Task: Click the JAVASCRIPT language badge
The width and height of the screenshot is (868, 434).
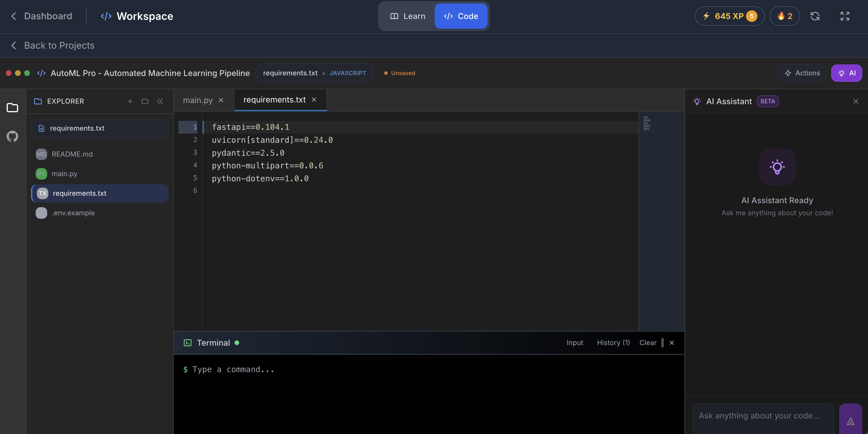Action: (x=348, y=73)
